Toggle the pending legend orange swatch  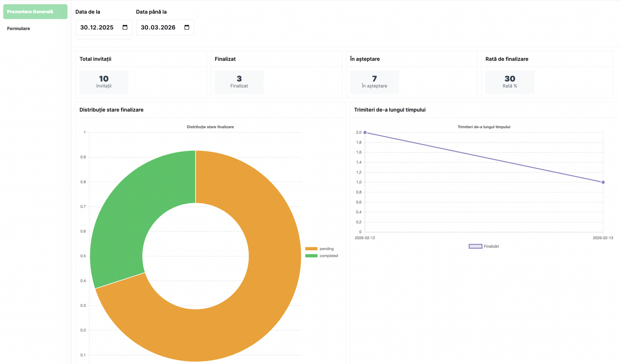point(311,249)
